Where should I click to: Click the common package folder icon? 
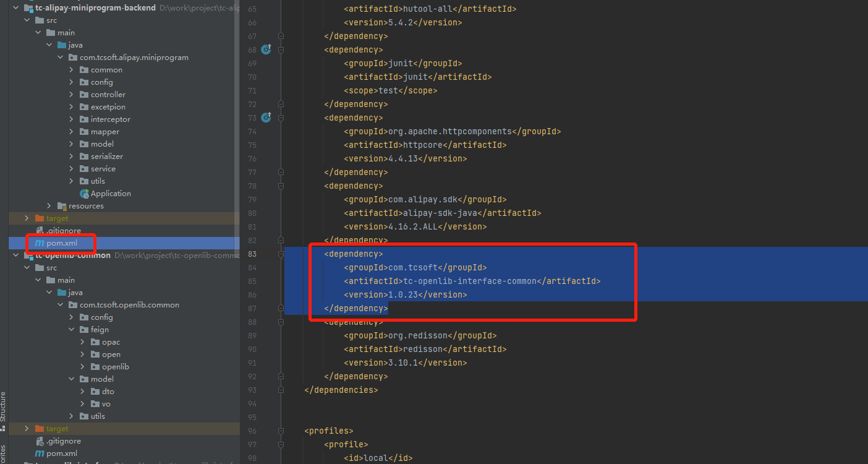(84, 70)
